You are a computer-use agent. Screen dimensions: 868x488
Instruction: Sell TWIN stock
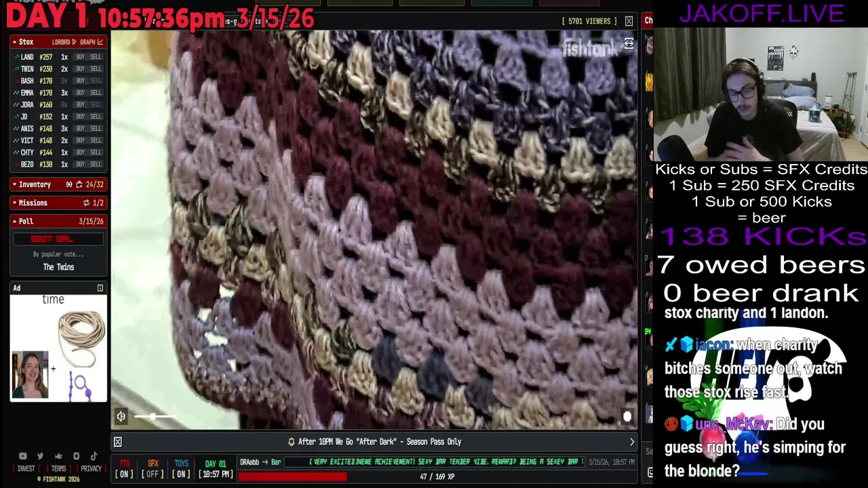tap(96, 69)
